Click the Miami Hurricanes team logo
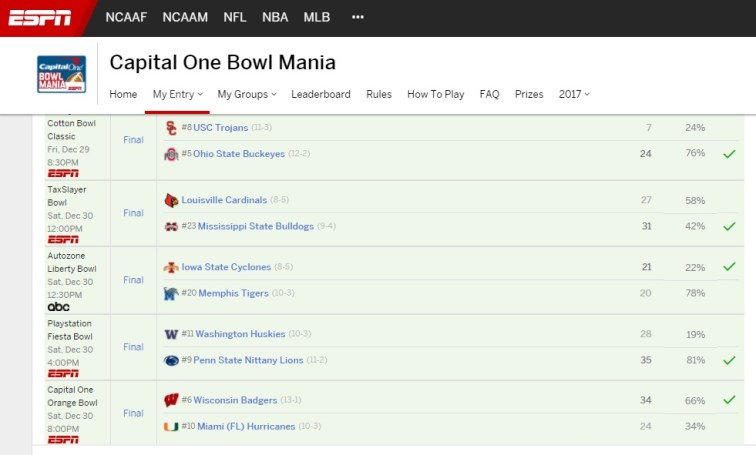The width and height of the screenshot is (756, 455). 172,426
